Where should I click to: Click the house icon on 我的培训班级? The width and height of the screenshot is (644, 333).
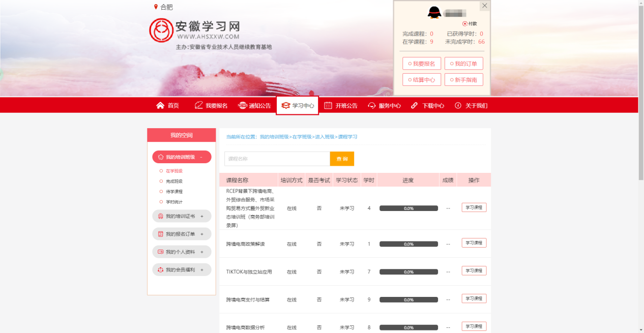point(161,157)
